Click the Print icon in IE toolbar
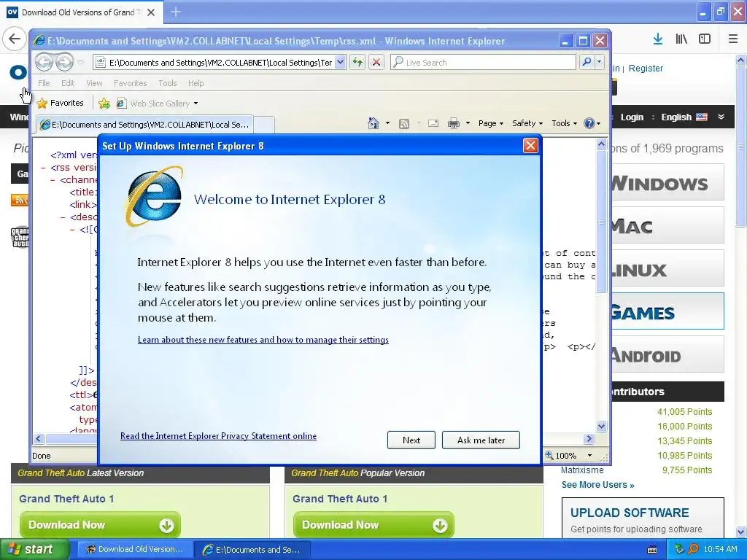 [x=454, y=123]
